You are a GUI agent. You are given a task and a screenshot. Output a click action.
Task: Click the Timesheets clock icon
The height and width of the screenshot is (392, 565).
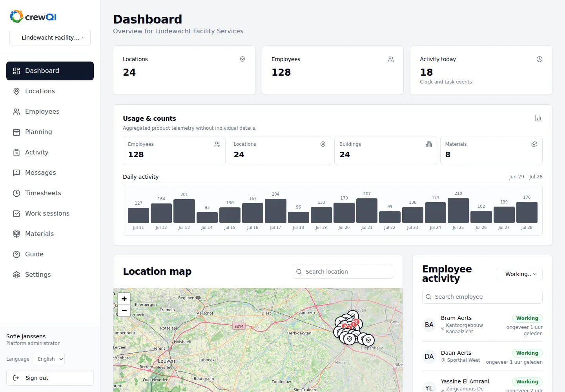(16, 193)
